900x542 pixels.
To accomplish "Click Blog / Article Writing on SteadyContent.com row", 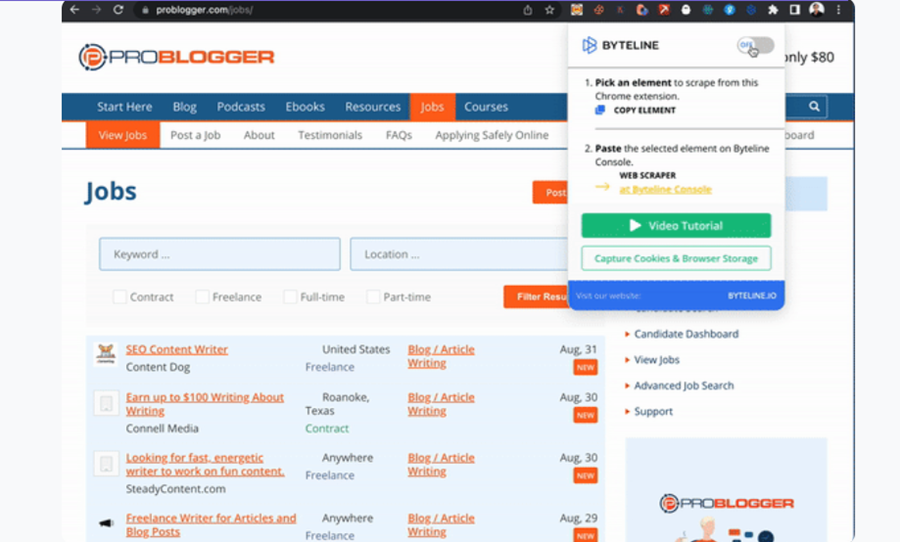I will [441, 464].
